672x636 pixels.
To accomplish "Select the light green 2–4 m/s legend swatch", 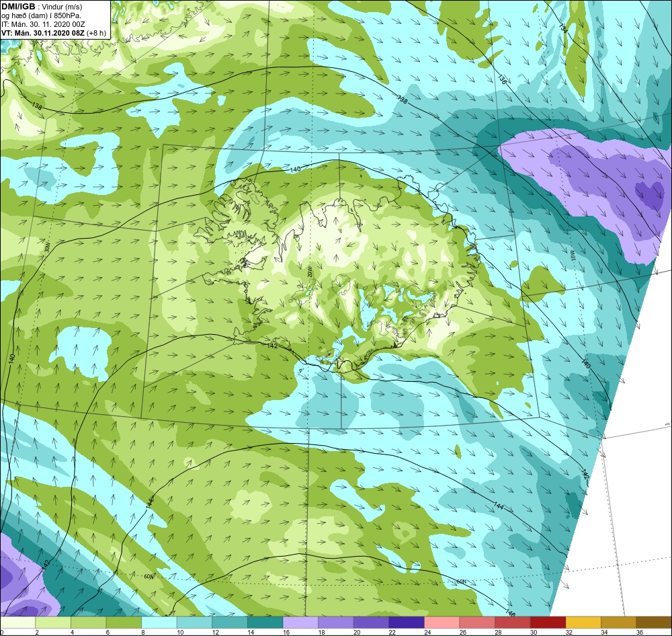I will pos(53,623).
